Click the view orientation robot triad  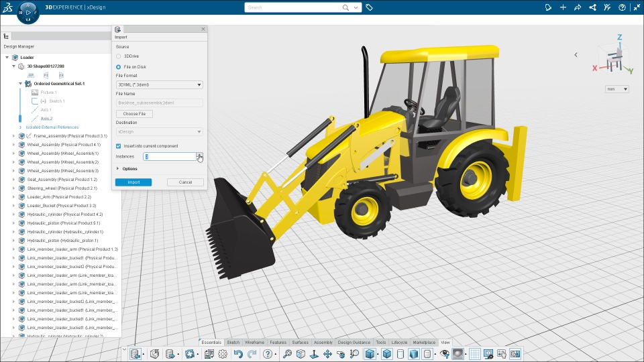pos(614,60)
